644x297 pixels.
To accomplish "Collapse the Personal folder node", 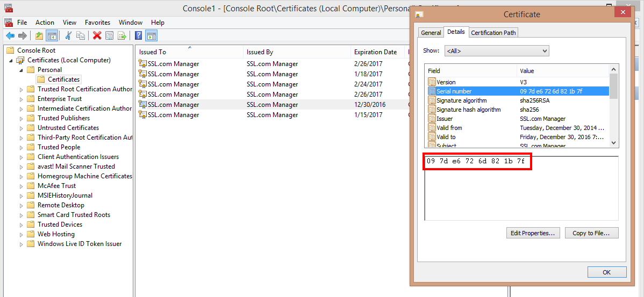I will pos(21,70).
